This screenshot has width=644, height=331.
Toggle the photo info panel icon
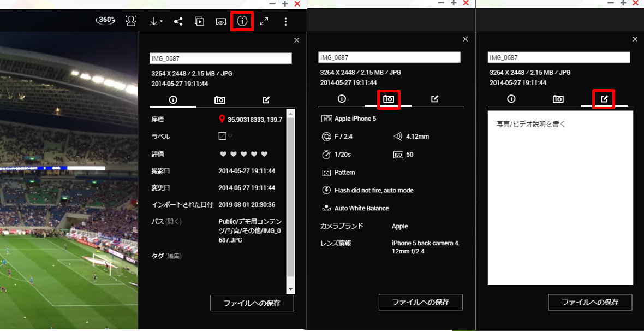[x=242, y=21]
